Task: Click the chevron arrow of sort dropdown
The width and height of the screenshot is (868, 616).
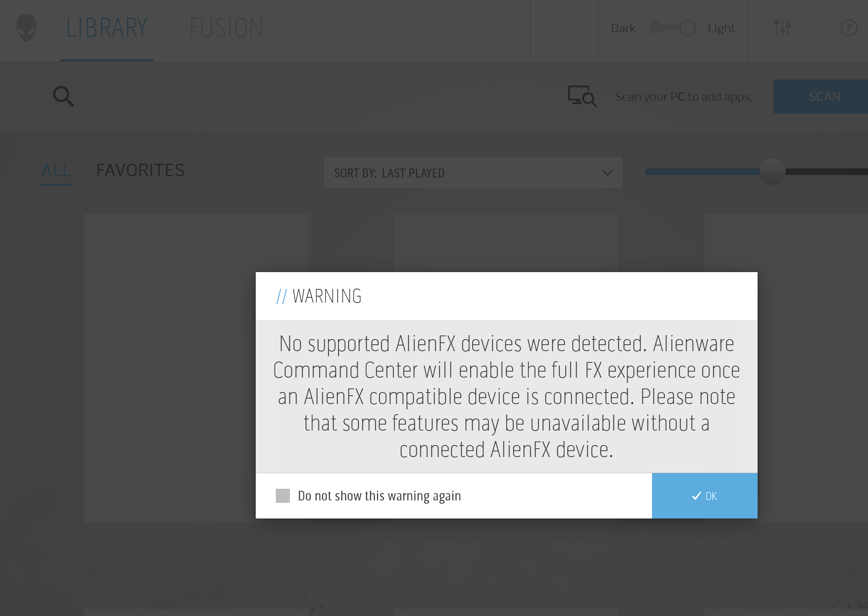Action: click(607, 173)
